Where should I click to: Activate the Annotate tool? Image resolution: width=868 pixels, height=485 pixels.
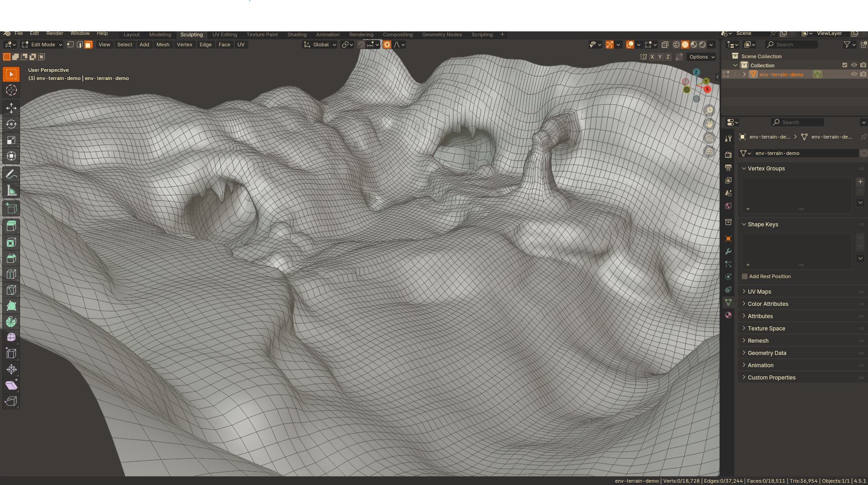(11, 174)
